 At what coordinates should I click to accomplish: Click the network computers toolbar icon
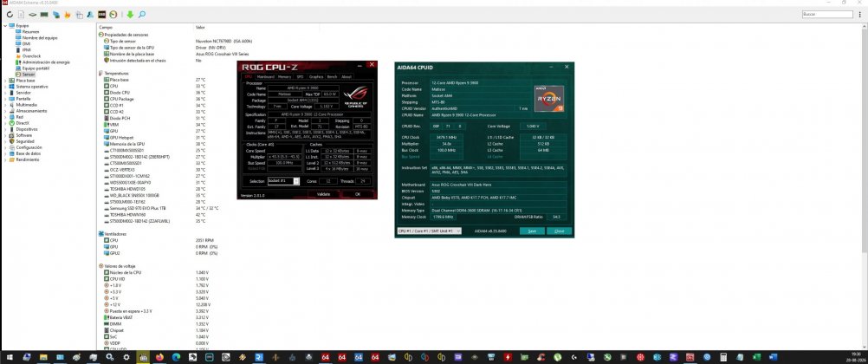pyautogui.click(x=56, y=15)
